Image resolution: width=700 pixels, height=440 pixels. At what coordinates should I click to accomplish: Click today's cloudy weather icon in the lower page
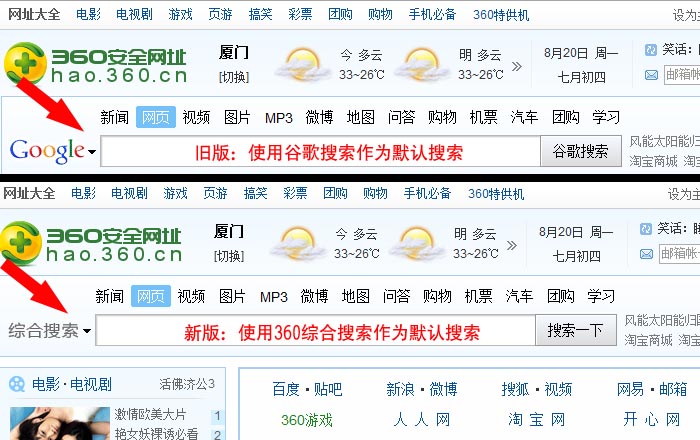[297, 243]
